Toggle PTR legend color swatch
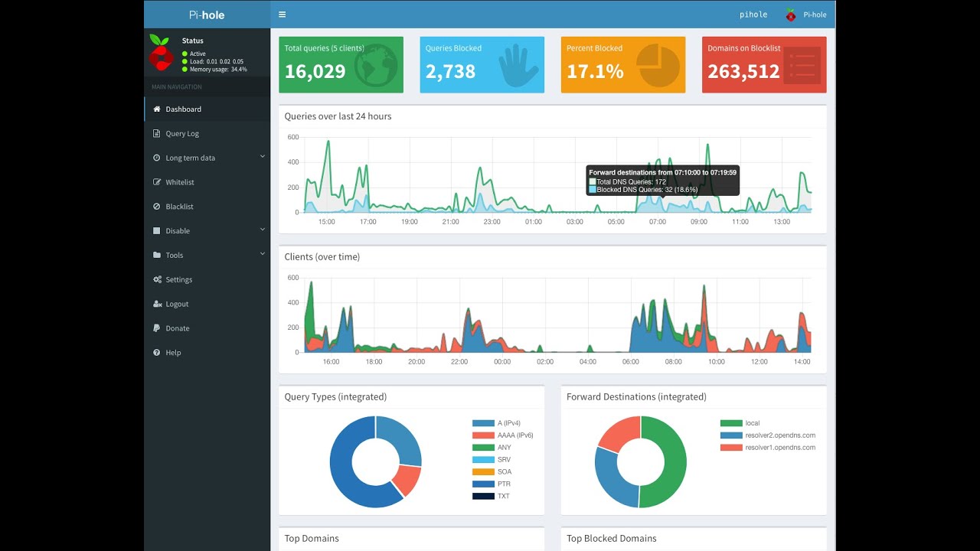The height and width of the screenshot is (551, 980). pos(483,484)
